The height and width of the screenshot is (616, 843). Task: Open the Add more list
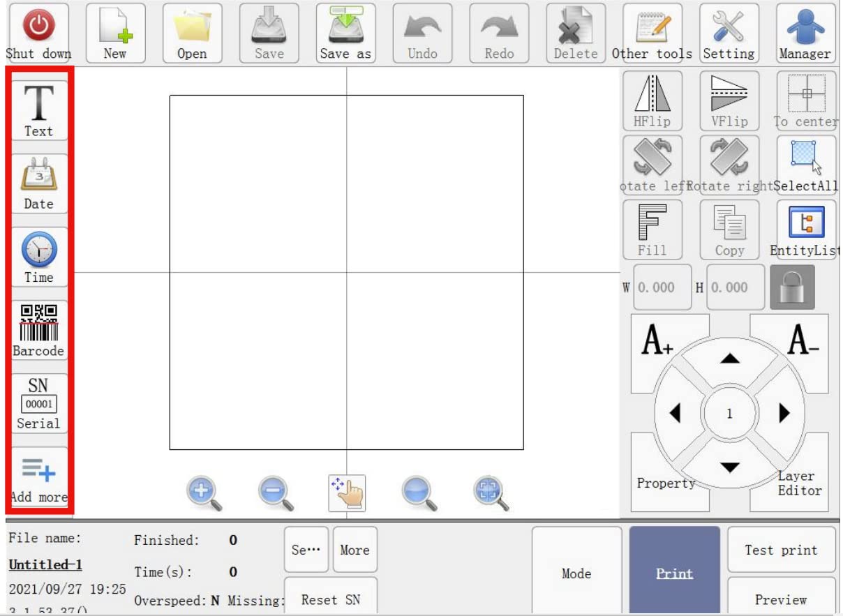(x=39, y=478)
